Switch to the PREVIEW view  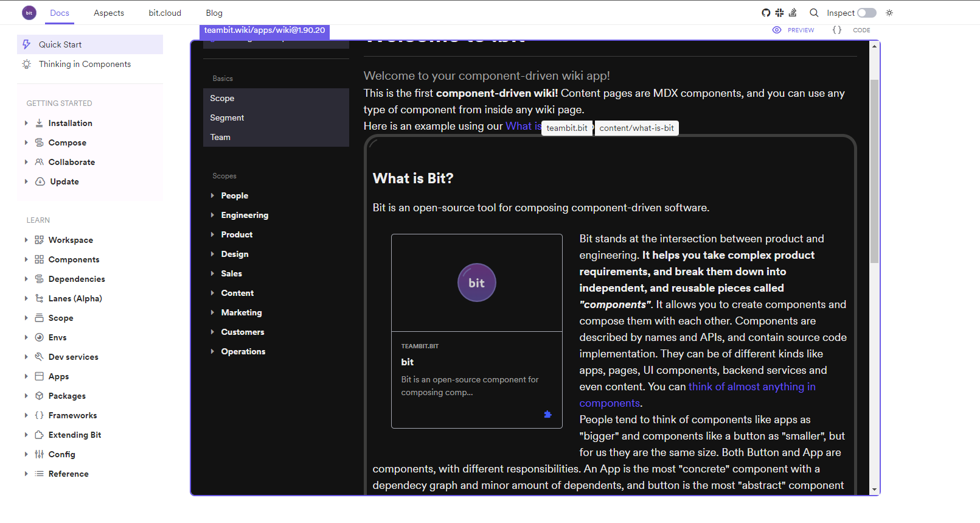(793, 30)
